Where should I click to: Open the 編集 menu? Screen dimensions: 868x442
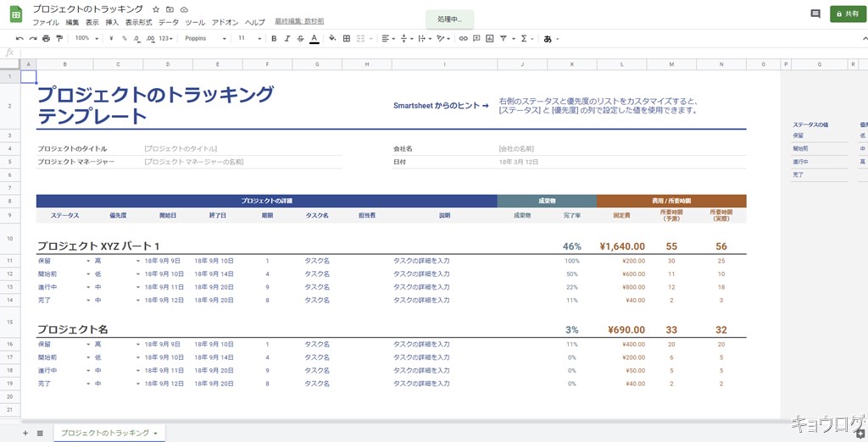point(72,23)
